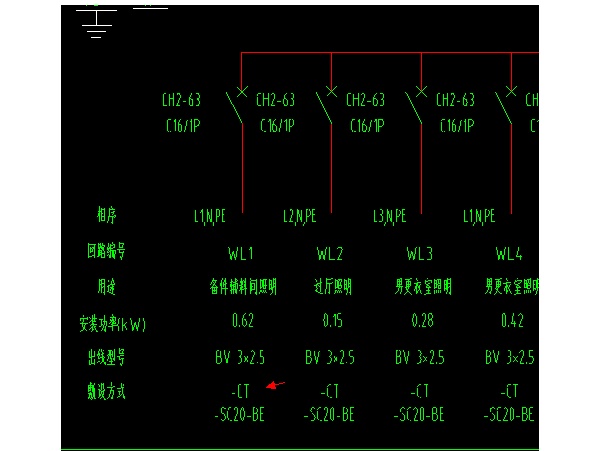Select the red horizontal busbar line

[390, 52]
